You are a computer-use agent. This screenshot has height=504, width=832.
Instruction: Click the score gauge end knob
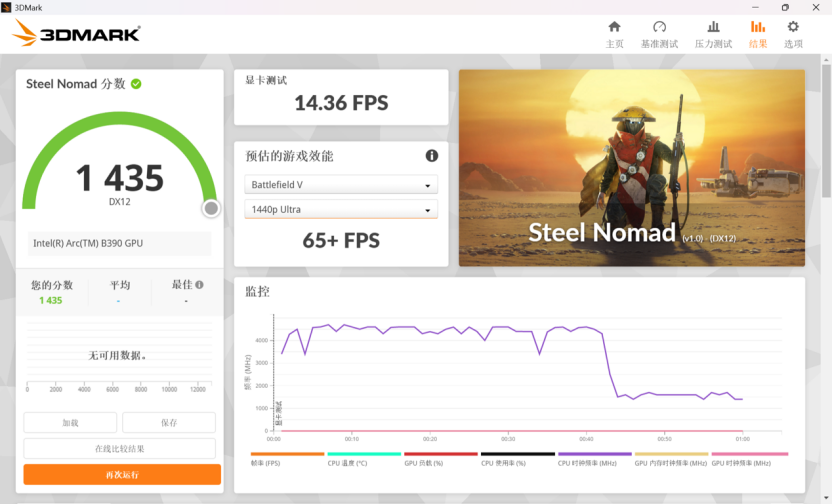tap(211, 208)
